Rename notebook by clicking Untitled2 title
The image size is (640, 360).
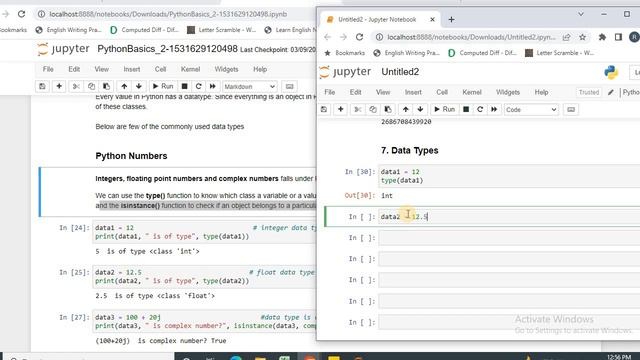click(x=400, y=72)
